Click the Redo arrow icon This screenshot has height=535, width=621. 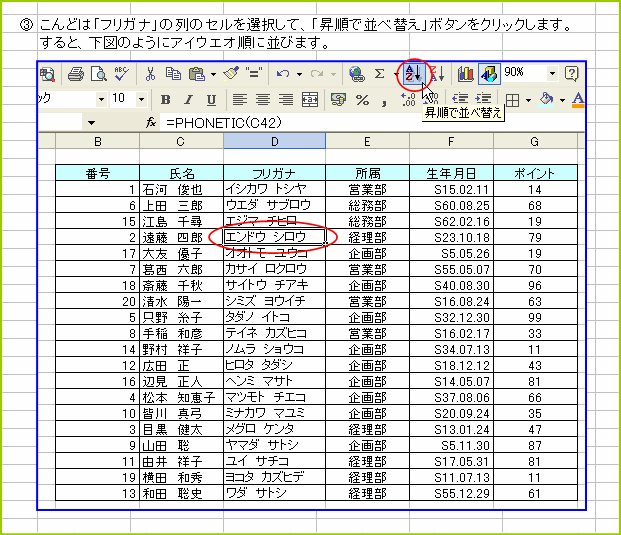[x=317, y=74]
